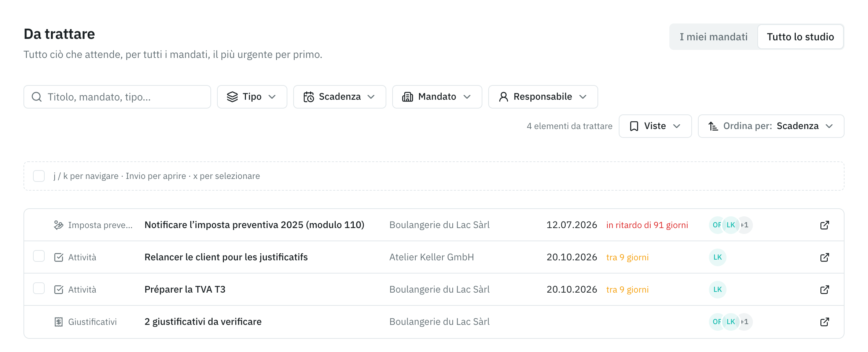This screenshot has width=868, height=352.
Task: Click 'Giustificativi' type label
Action: coord(92,322)
